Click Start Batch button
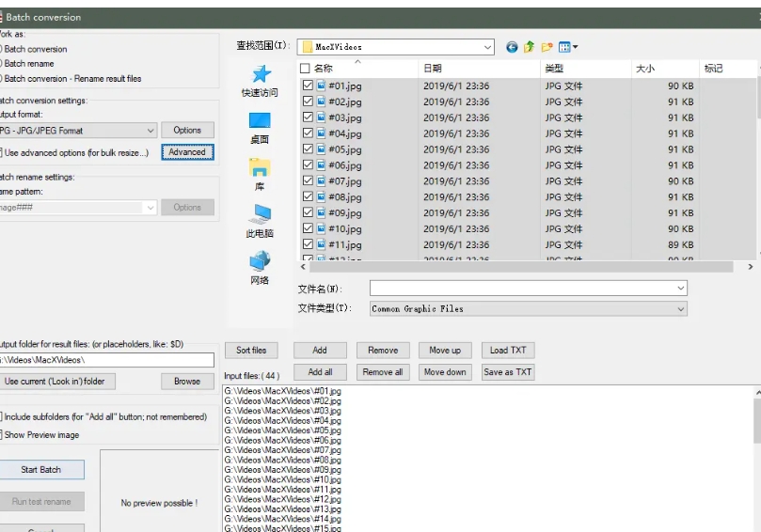761x532 pixels. (x=41, y=470)
